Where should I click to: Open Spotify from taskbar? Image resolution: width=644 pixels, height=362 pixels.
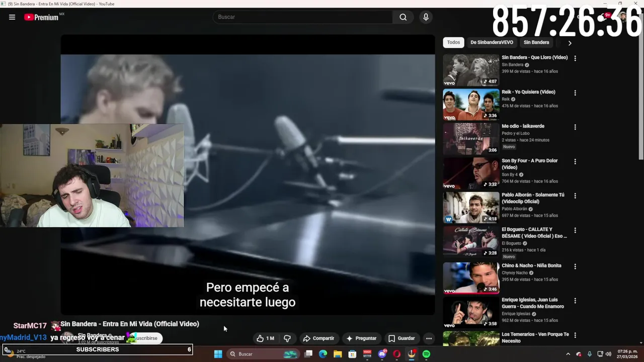[426, 354]
